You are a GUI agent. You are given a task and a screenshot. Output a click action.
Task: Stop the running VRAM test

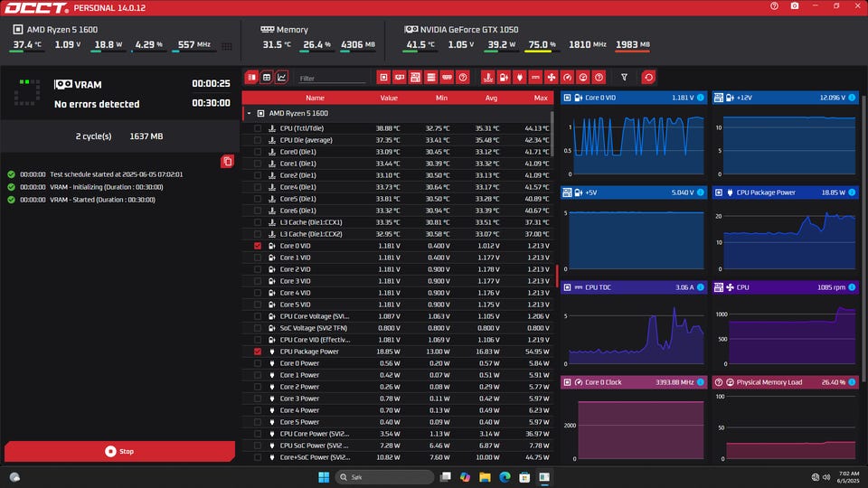click(119, 452)
